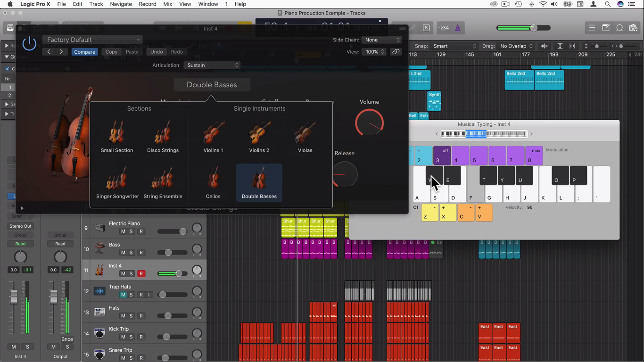Open the Articulation Sustain dropdown
Screen dimensions: 644x362
click(212, 65)
